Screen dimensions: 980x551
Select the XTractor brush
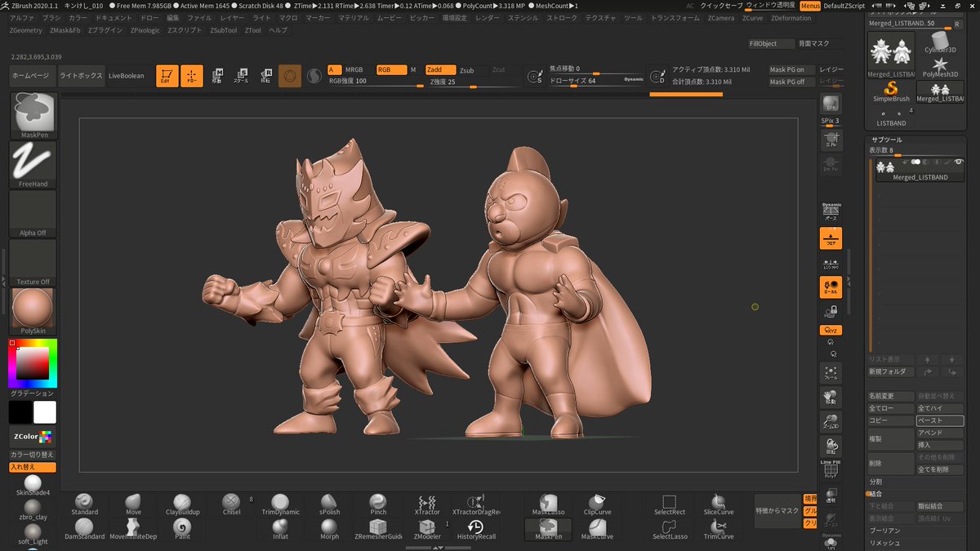tap(427, 504)
